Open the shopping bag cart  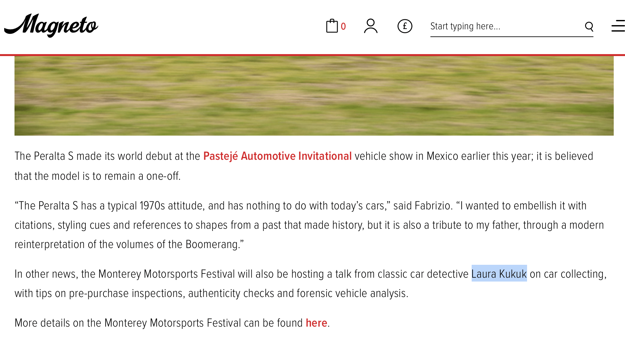pyautogui.click(x=332, y=26)
